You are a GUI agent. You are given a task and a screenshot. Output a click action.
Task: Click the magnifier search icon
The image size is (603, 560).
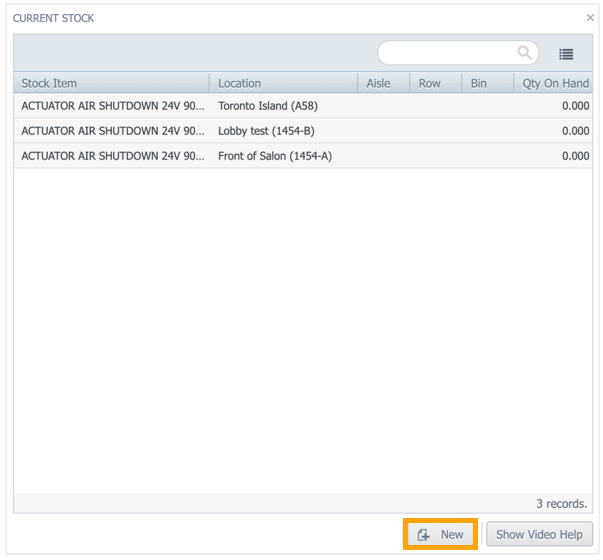525,53
